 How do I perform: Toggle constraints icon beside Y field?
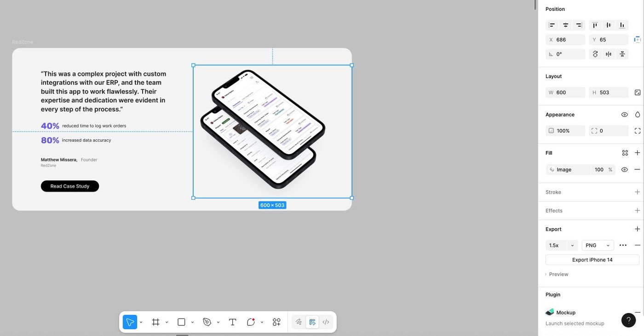(637, 40)
